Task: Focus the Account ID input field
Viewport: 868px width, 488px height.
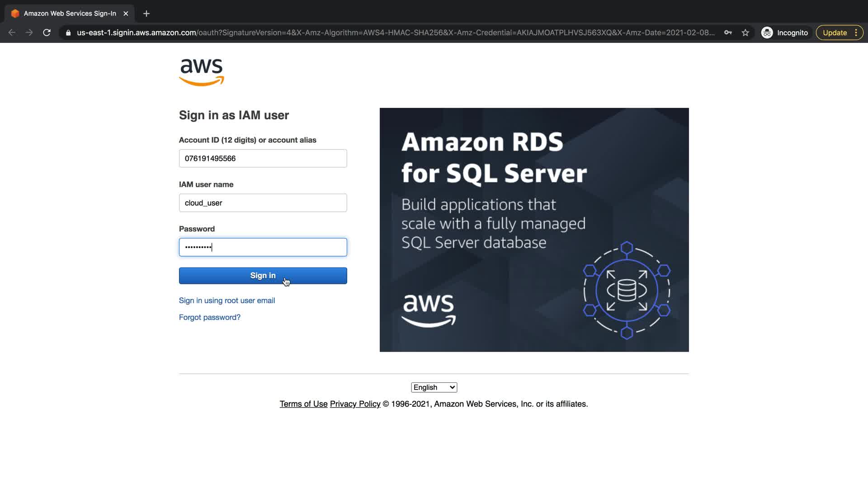Action: 263,158
